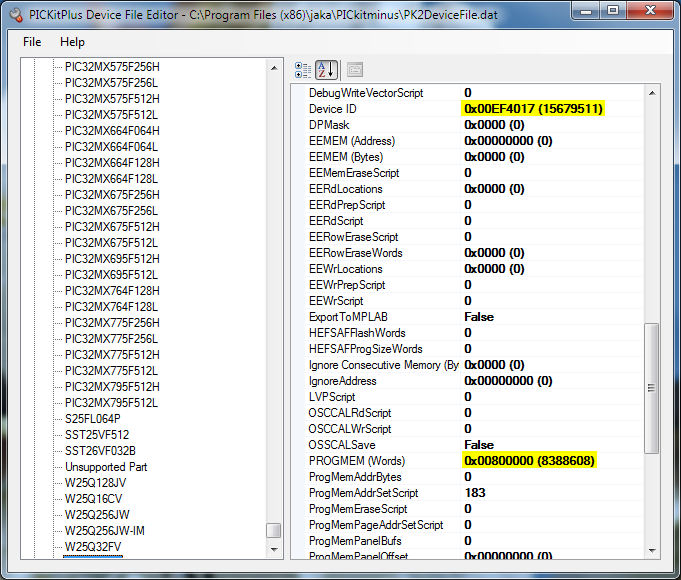The width and height of the screenshot is (681, 580).
Task: Select W25Q128JV in the device tree
Action: coord(96,483)
